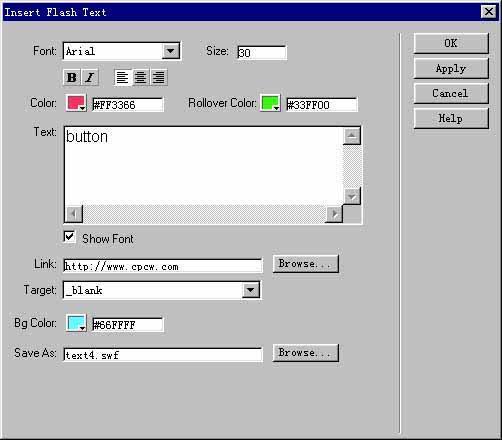Select the align left icon
The width and height of the screenshot is (502, 440).
tap(122, 77)
